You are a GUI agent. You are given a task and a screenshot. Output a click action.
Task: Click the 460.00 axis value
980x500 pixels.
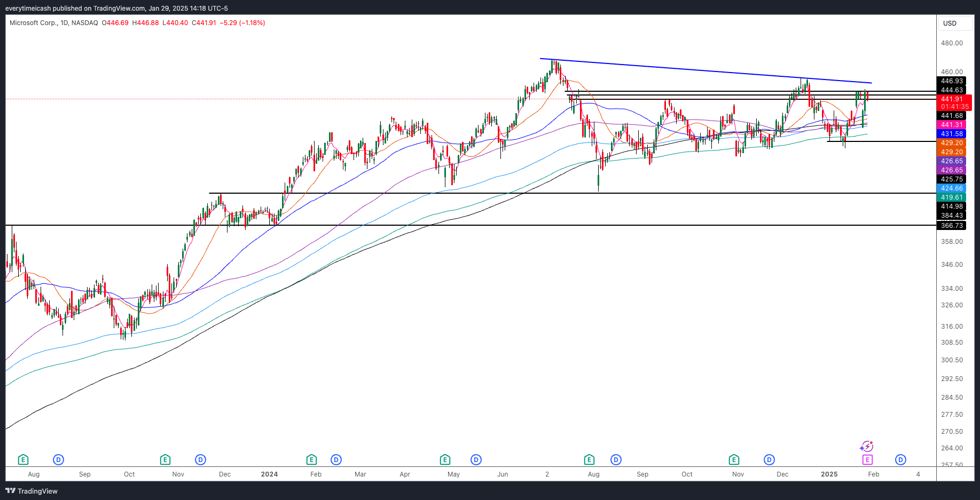coord(952,72)
